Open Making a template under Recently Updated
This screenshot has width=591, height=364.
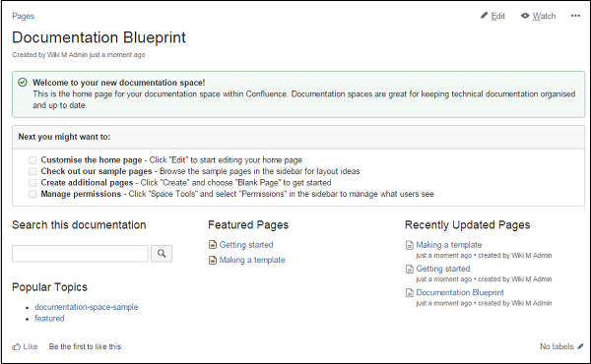point(449,245)
